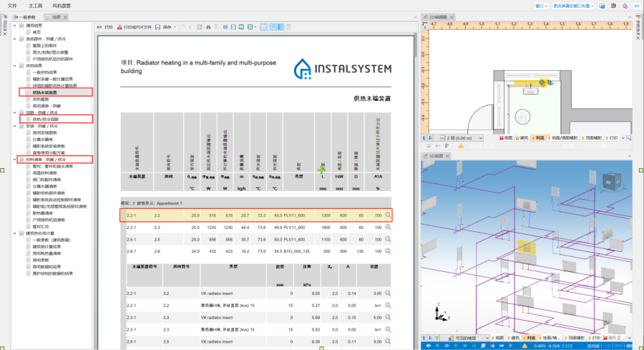The height and width of the screenshot is (350, 644).
Task: Open the 更改屏幕的窗口布置 dropdown
Action: tap(573, 6)
